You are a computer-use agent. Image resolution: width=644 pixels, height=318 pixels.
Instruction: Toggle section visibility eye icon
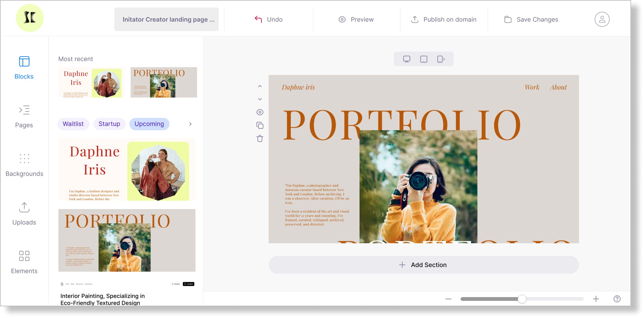tap(260, 112)
